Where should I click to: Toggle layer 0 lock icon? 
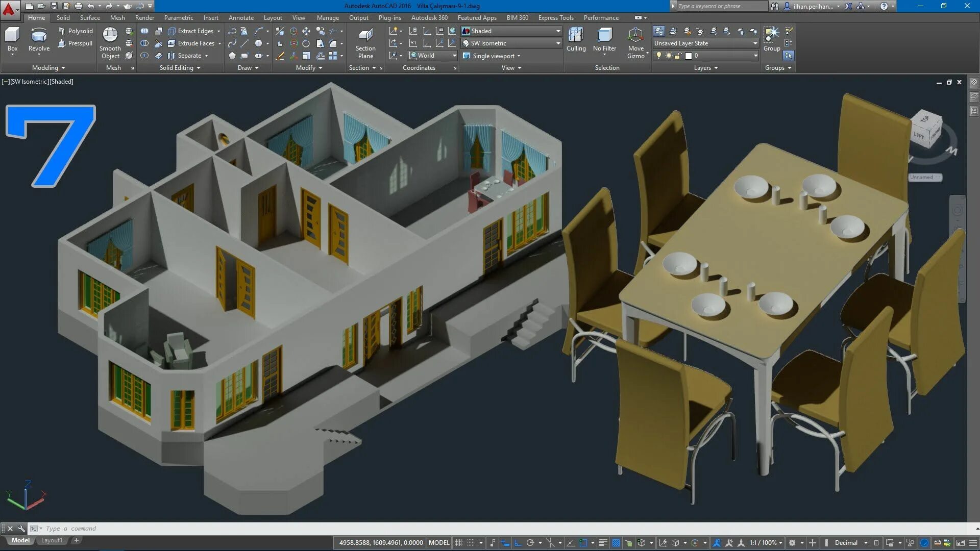[678, 56]
